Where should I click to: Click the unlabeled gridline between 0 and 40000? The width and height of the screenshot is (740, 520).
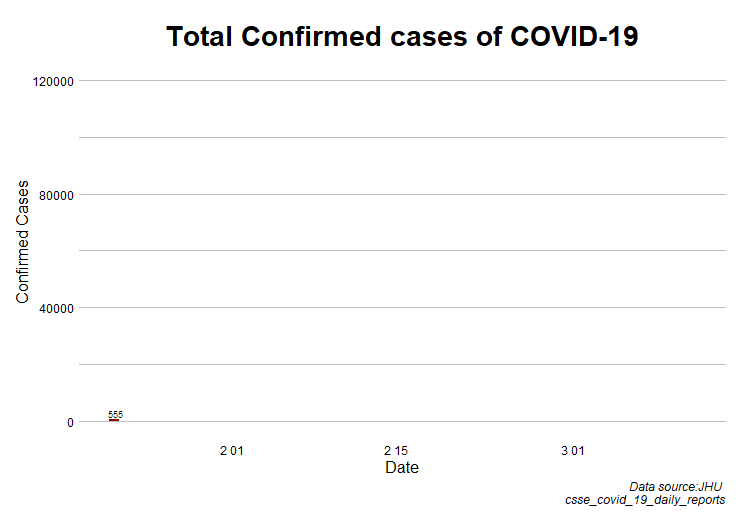(x=402, y=365)
